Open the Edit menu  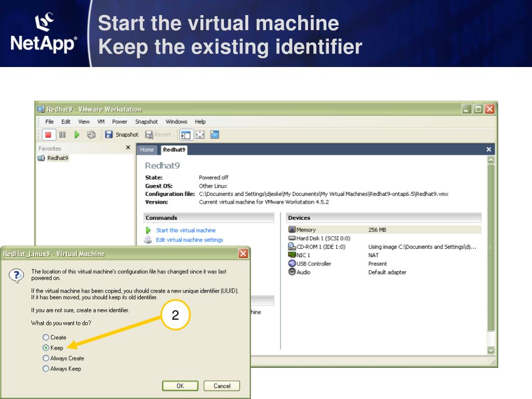[x=66, y=122]
